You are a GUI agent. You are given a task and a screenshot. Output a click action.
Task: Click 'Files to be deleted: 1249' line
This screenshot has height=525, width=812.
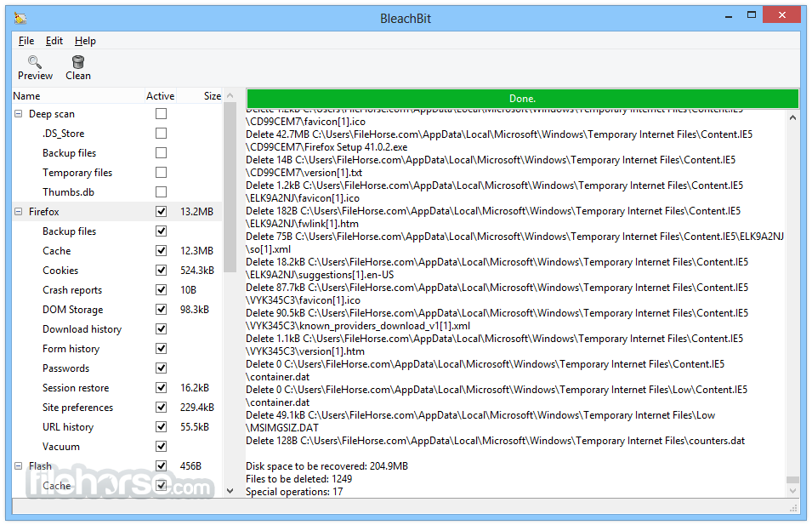298,479
